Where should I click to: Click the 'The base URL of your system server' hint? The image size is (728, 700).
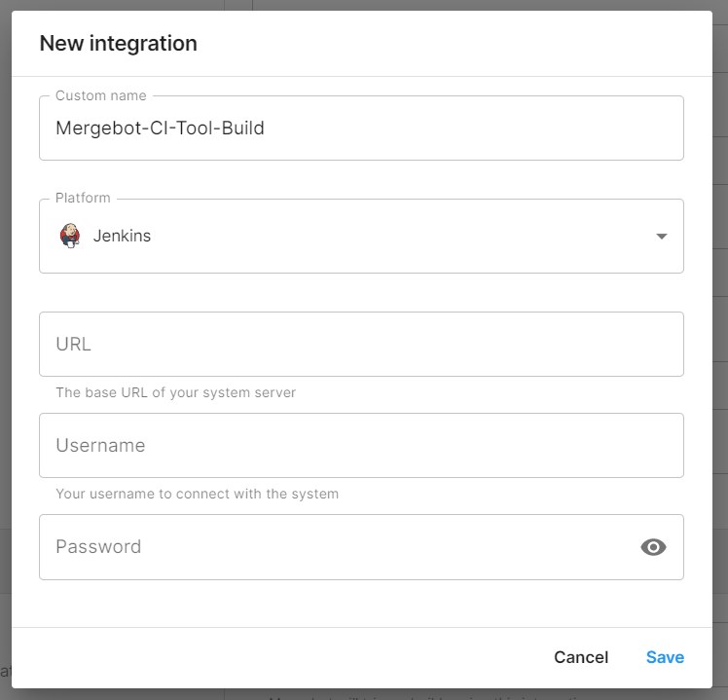[175, 392]
